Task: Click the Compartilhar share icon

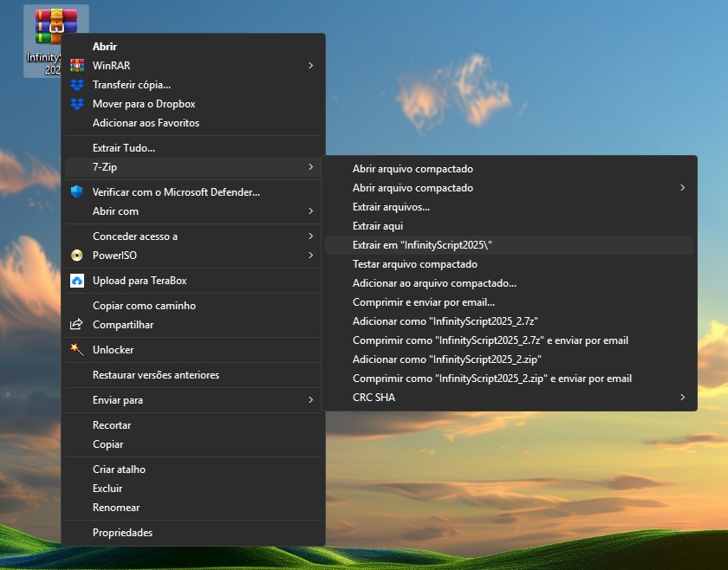Action: [77, 325]
